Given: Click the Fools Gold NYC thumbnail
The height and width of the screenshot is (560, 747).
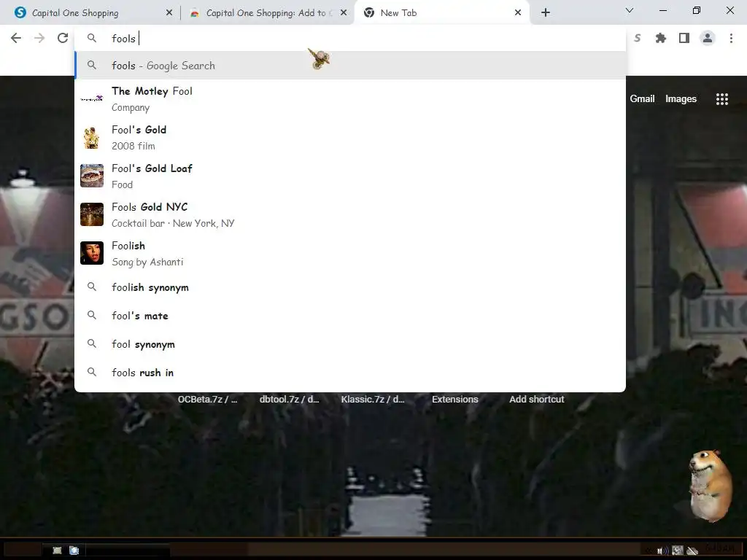Looking at the screenshot, I should coord(91,214).
